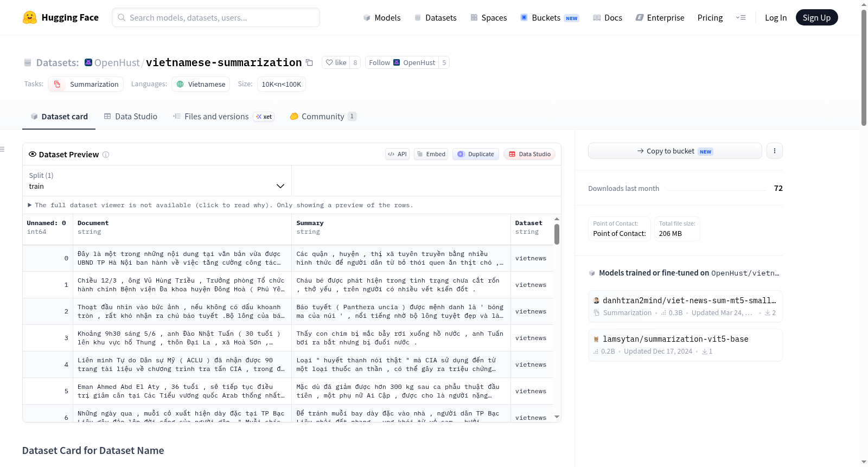The image size is (868, 467).
Task: Open Data Studio from preview header
Action: (529, 154)
